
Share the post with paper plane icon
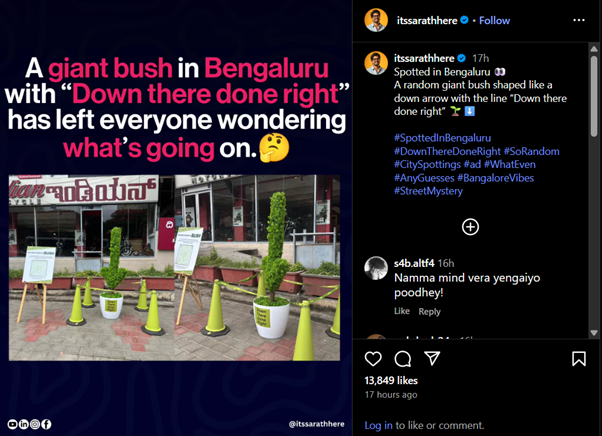[432, 358]
